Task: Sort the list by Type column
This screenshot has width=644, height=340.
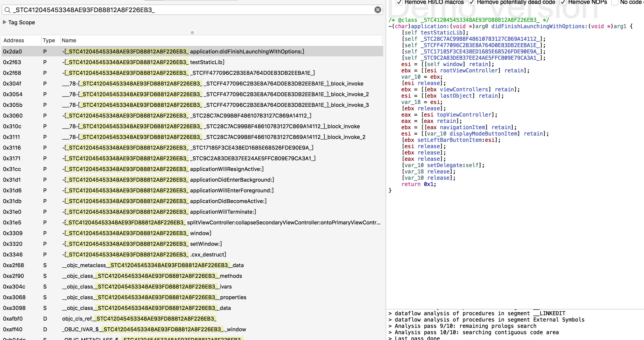Action: pyautogui.click(x=49, y=40)
